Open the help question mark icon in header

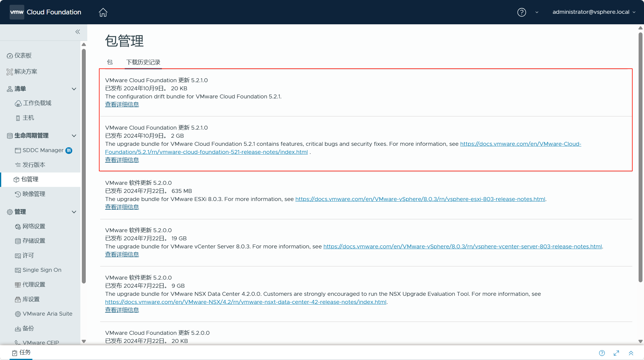pos(522,12)
